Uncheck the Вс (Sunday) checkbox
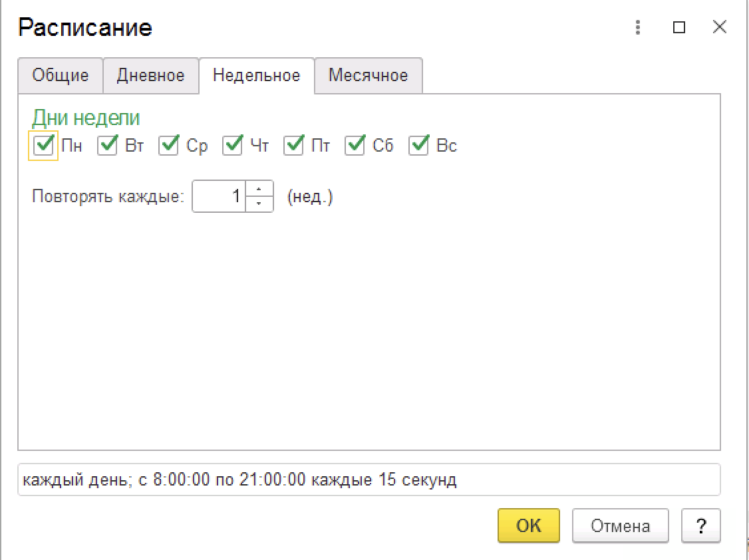Viewport: 749px width, 560px height. coord(418,146)
